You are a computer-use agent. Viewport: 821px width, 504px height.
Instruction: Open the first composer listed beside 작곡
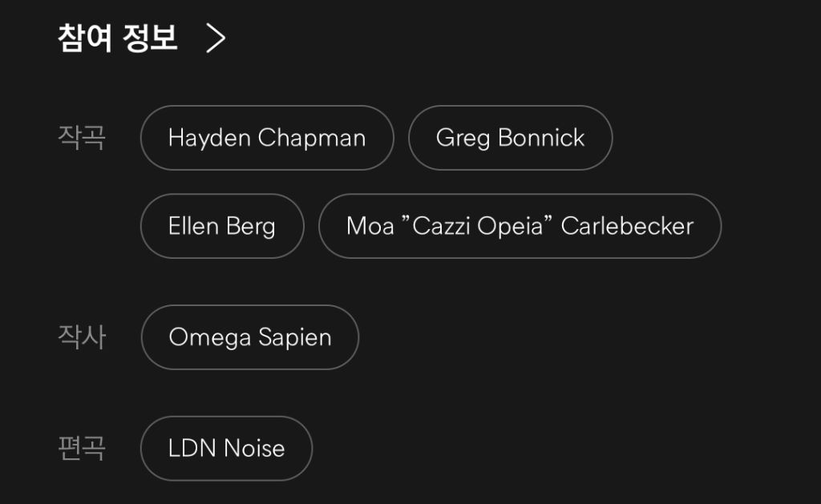267,138
